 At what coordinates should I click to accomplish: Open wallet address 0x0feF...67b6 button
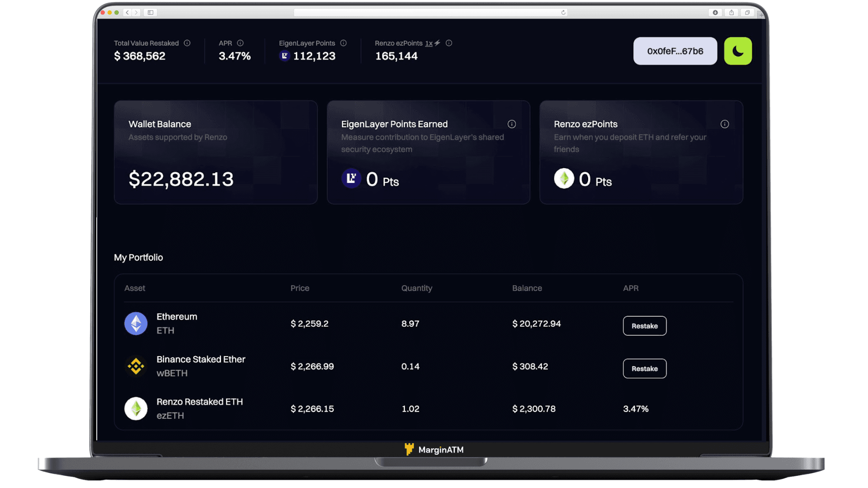point(675,51)
